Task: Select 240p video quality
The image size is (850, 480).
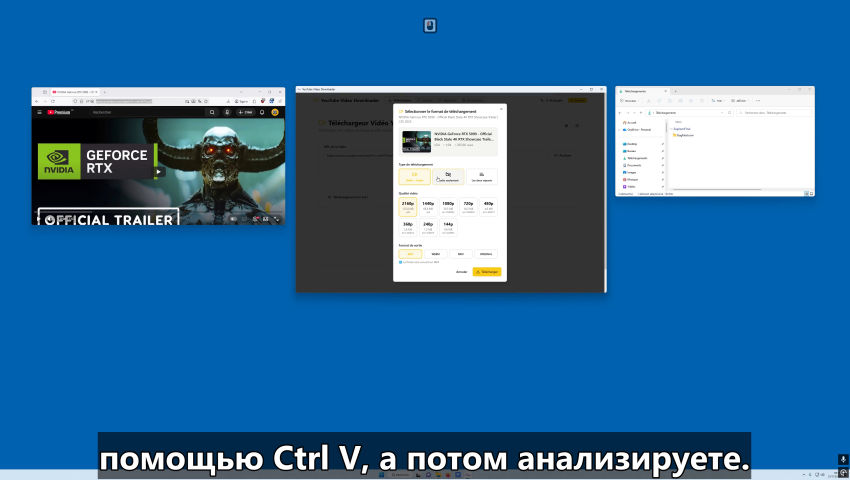Action: pos(428,227)
